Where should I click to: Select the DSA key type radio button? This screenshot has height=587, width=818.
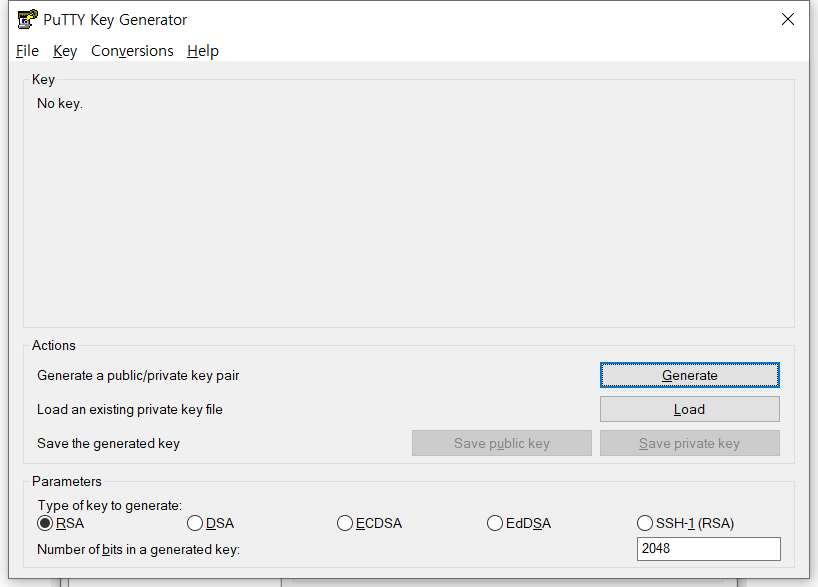click(195, 523)
